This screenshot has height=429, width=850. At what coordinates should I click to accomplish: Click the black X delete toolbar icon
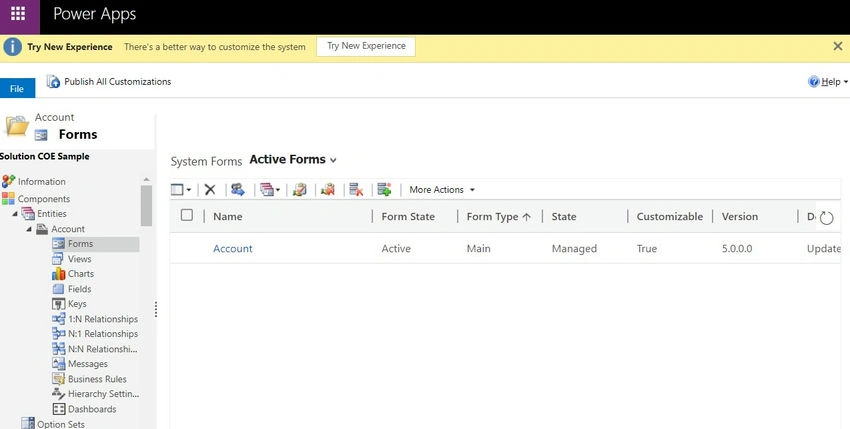pyautogui.click(x=210, y=190)
